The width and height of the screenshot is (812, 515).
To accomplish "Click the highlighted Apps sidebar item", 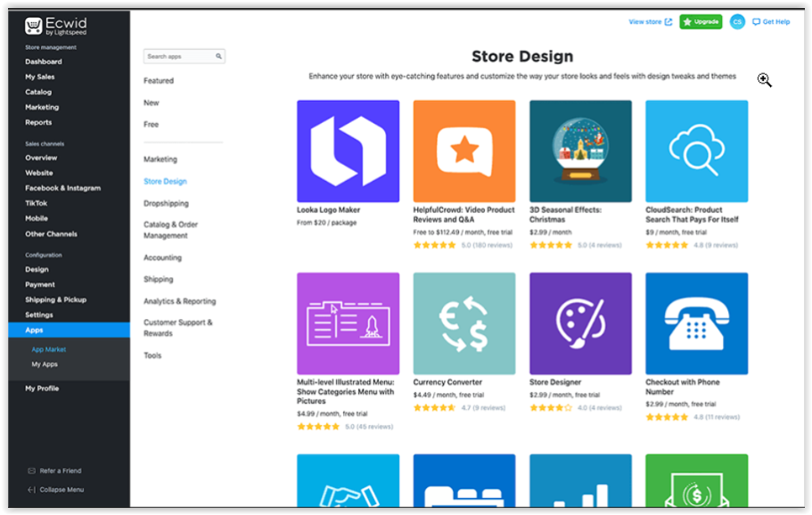I will (69, 330).
